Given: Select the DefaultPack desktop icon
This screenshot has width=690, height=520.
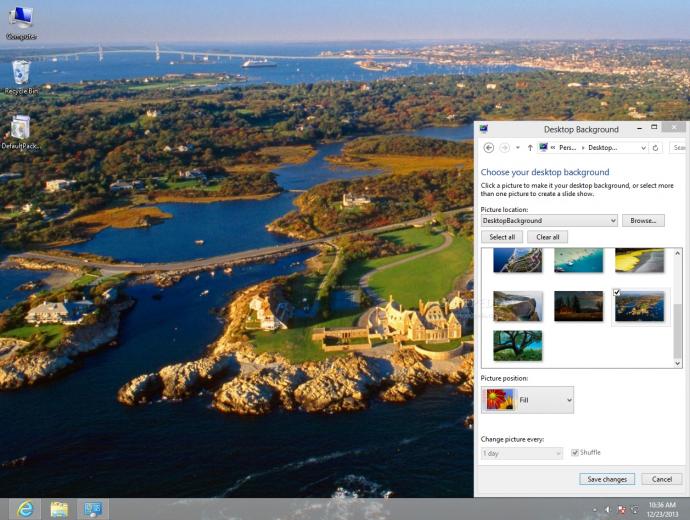Looking at the screenshot, I should pyautogui.click(x=20, y=132).
